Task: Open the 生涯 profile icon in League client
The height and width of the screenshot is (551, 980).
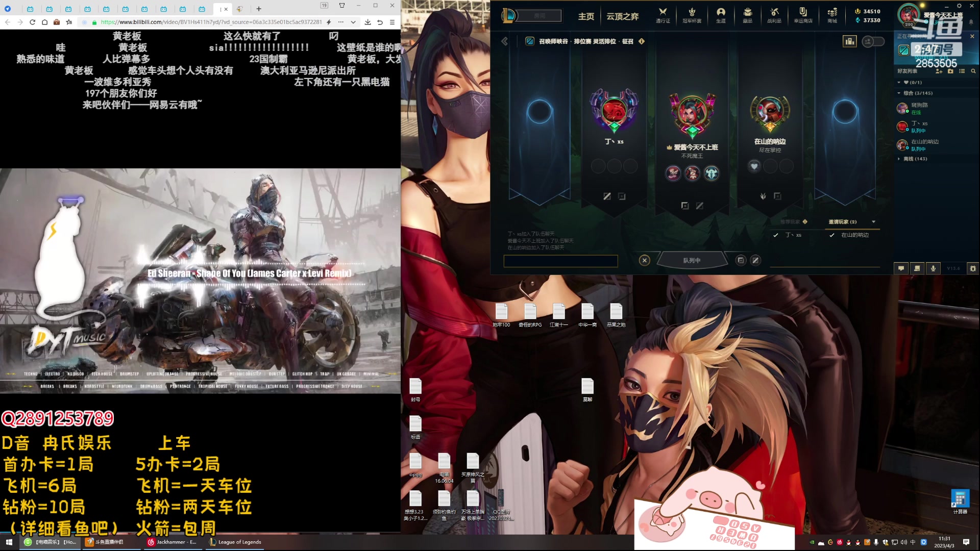Action: pos(721,15)
